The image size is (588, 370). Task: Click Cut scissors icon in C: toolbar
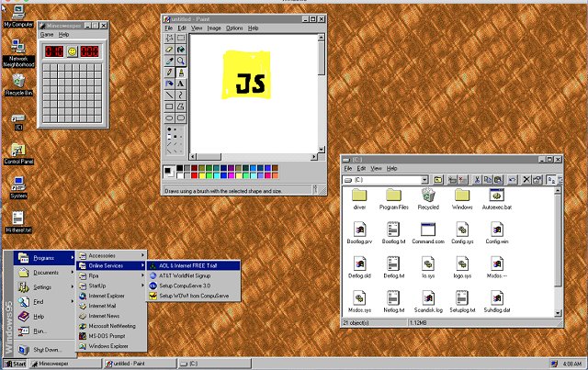477,180
